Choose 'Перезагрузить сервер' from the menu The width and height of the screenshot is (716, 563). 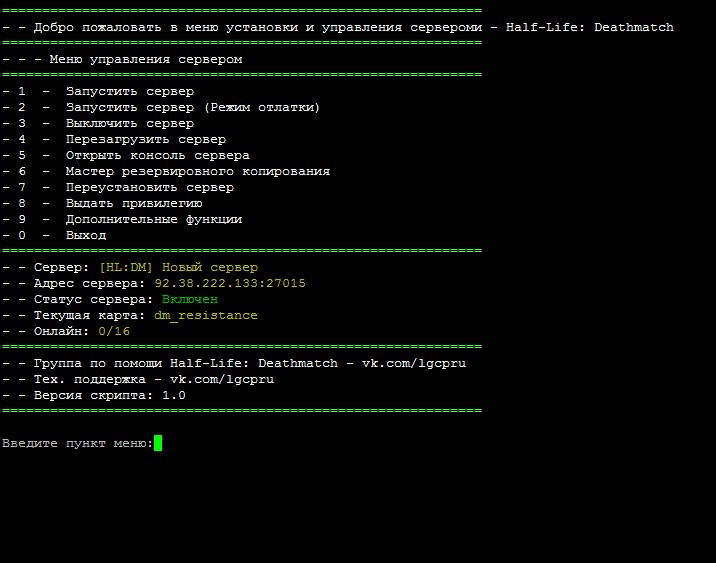point(145,140)
